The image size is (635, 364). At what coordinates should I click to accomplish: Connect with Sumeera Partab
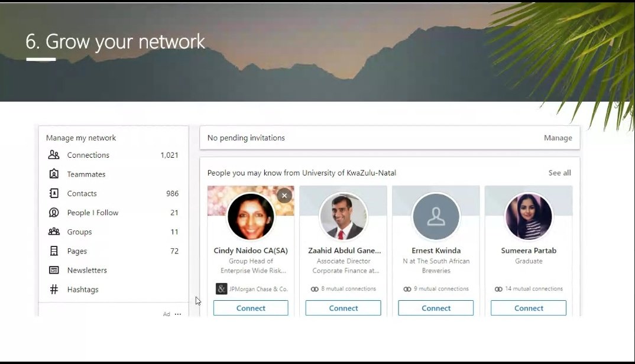[x=529, y=308]
